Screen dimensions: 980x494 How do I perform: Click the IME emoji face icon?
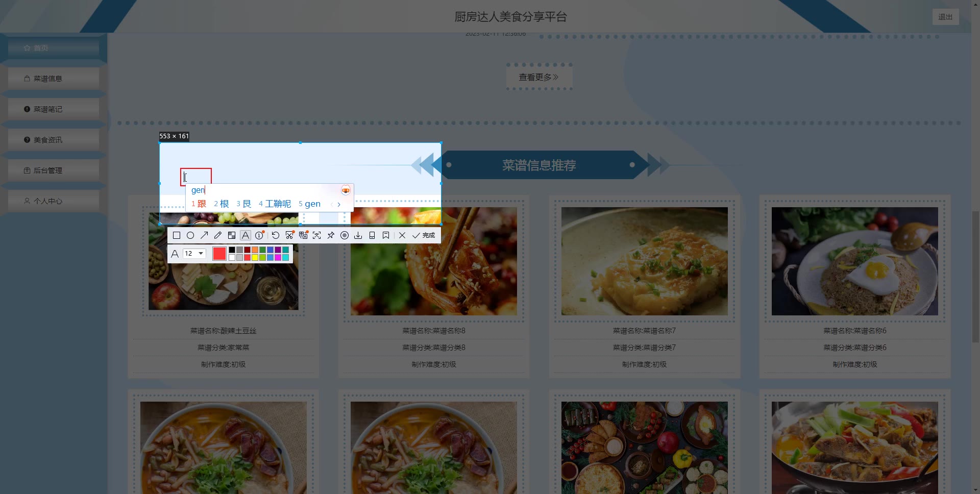pyautogui.click(x=346, y=190)
